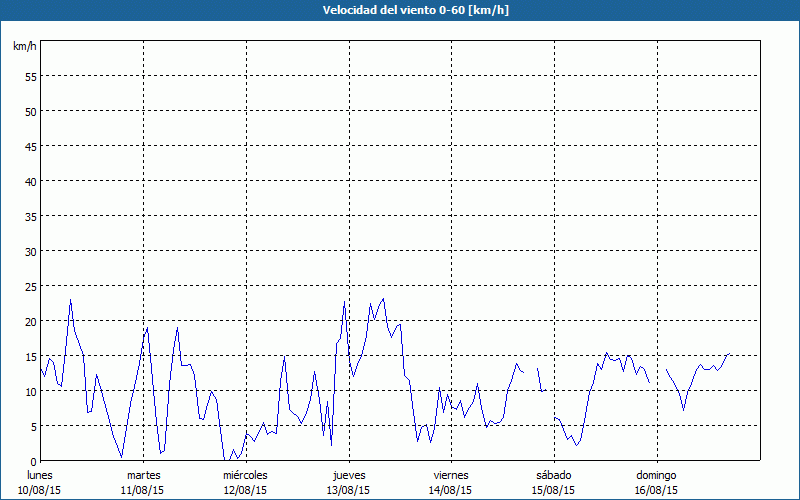This screenshot has width=800, height=500.
Task: Select the "jueves" day label
Action: [348, 475]
